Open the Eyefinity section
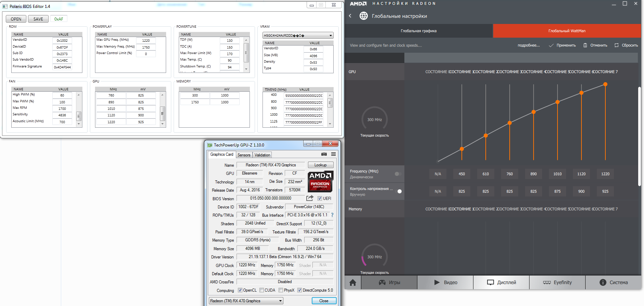 pos(558,282)
